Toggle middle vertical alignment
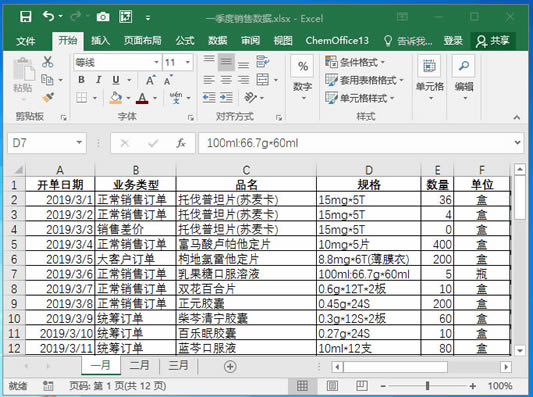The height and width of the screenshot is (397, 533). tap(226, 62)
